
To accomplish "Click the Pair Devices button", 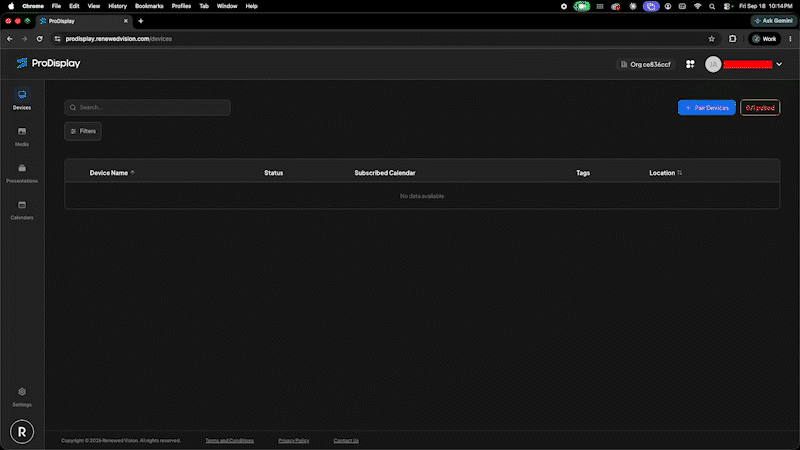I will click(707, 108).
